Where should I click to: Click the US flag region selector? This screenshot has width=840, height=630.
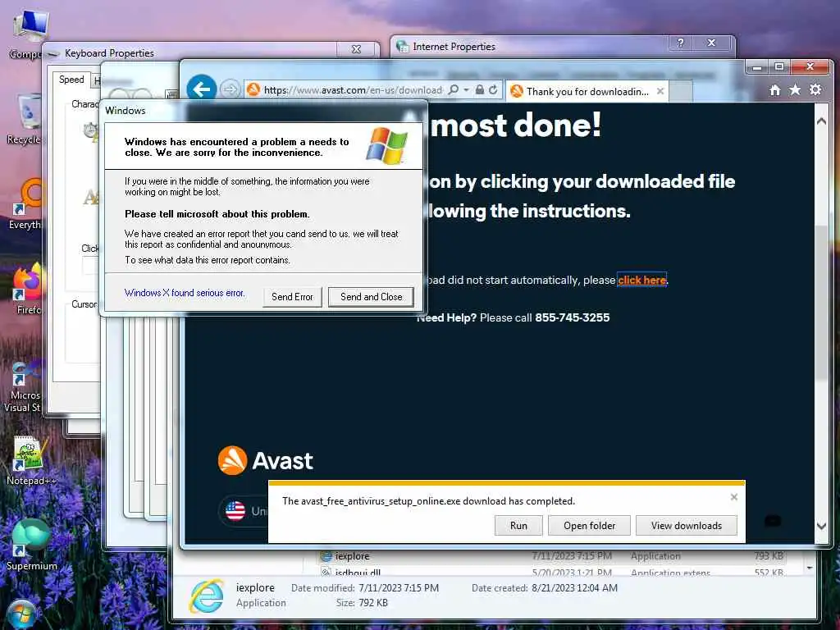coord(235,511)
